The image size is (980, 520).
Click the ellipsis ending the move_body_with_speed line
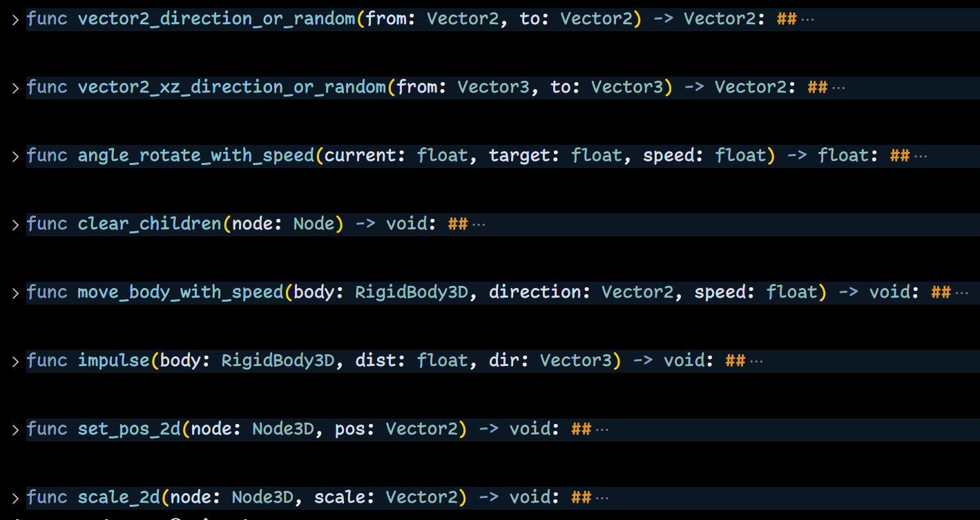pyautogui.click(x=962, y=293)
